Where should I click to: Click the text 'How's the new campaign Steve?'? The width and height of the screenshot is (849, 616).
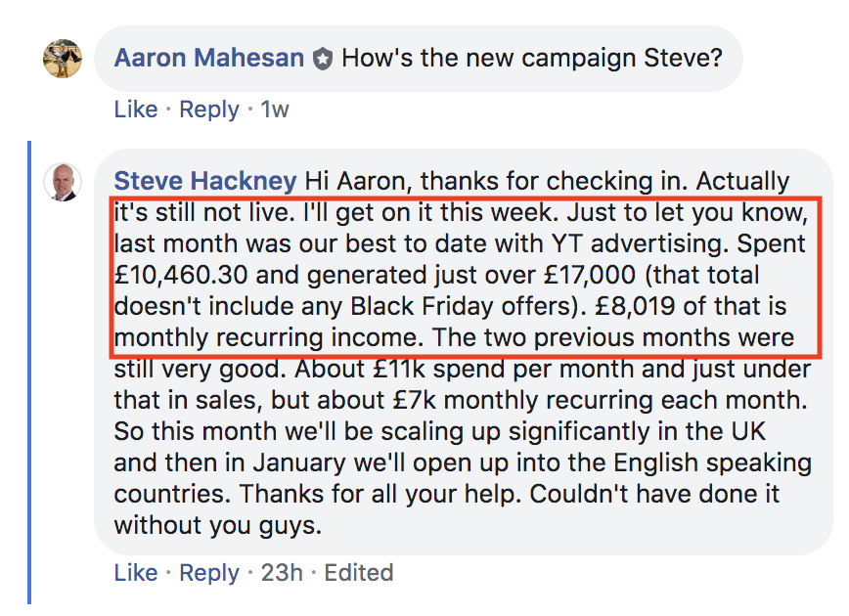[532, 59]
